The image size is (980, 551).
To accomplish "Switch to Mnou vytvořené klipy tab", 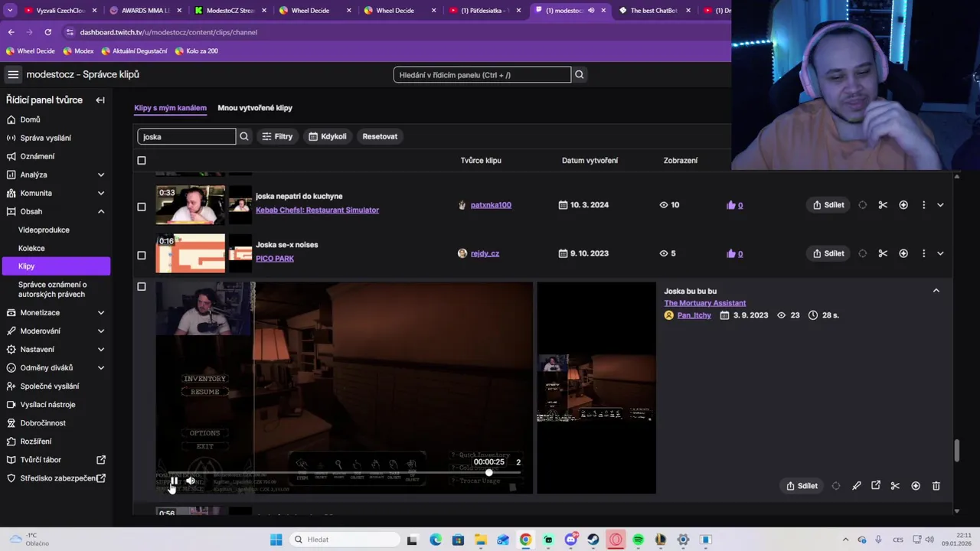I will [x=255, y=108].
